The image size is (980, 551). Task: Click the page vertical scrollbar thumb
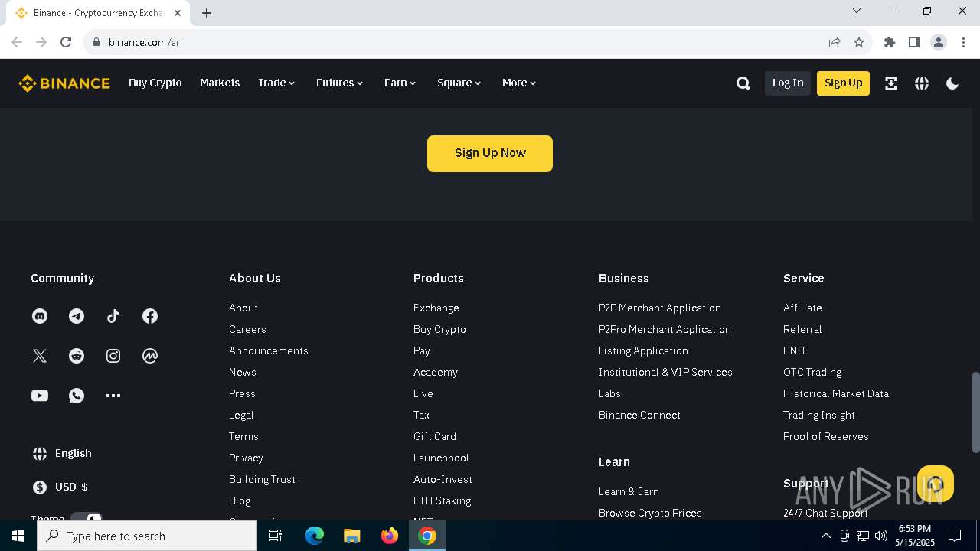[975, 412]
